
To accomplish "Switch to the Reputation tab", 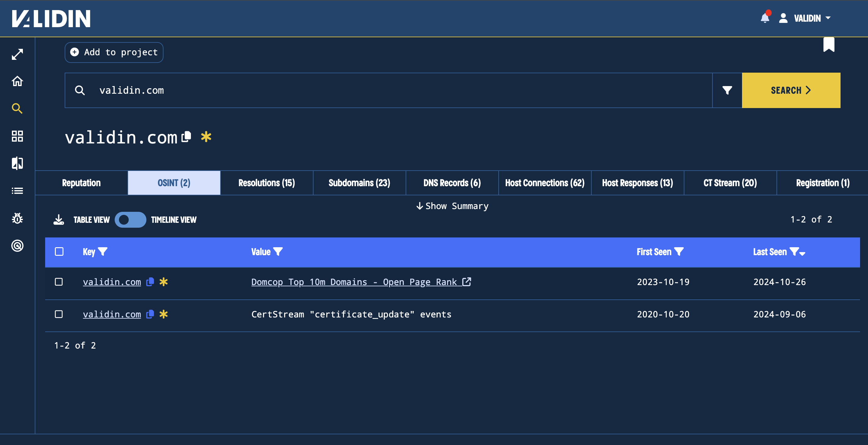I will coord(81,183).
